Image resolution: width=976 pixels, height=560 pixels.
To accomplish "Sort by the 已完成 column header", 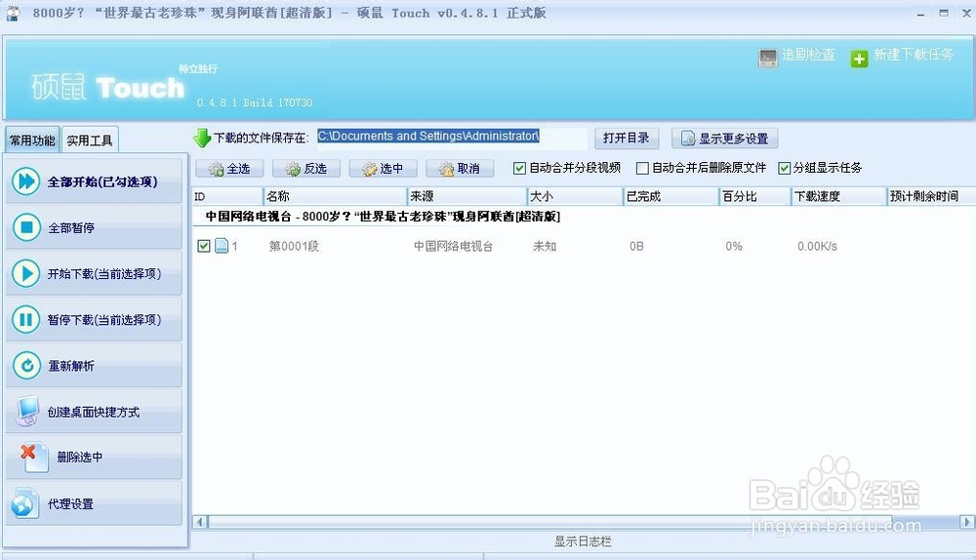I will 671,196.
